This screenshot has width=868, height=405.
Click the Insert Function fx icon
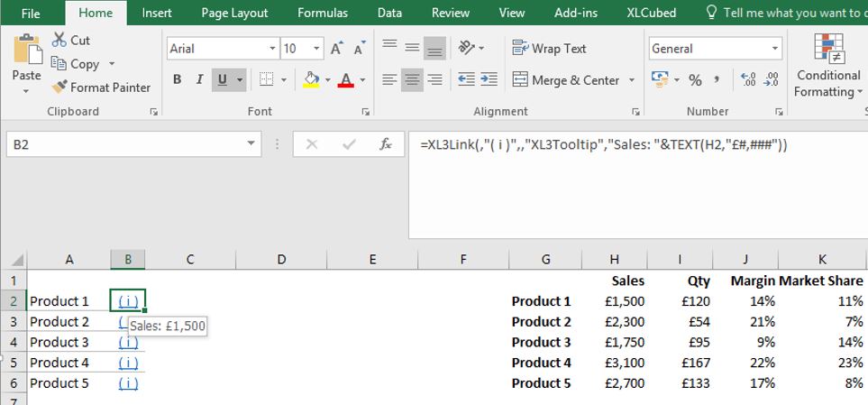pyautogui.click(x=385, y=144)
